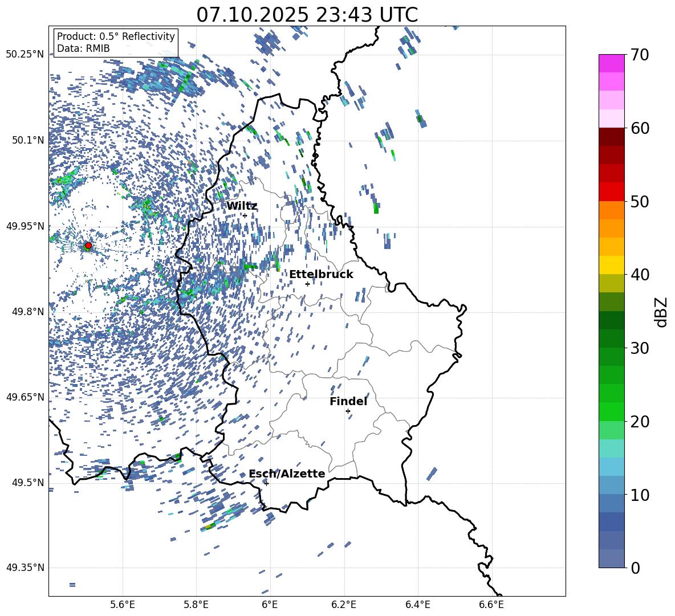Click the 50 label on the colorbar
This screenshot has height=616, width=675.
(640, 201)
